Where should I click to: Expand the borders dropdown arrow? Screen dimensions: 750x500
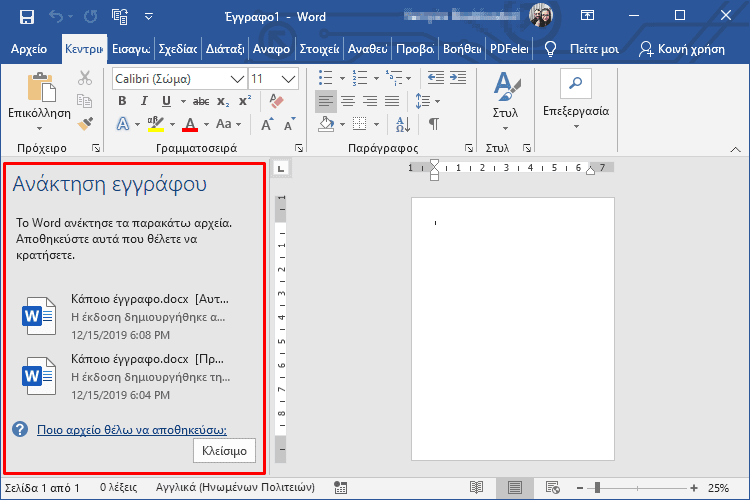pos(376,125)
